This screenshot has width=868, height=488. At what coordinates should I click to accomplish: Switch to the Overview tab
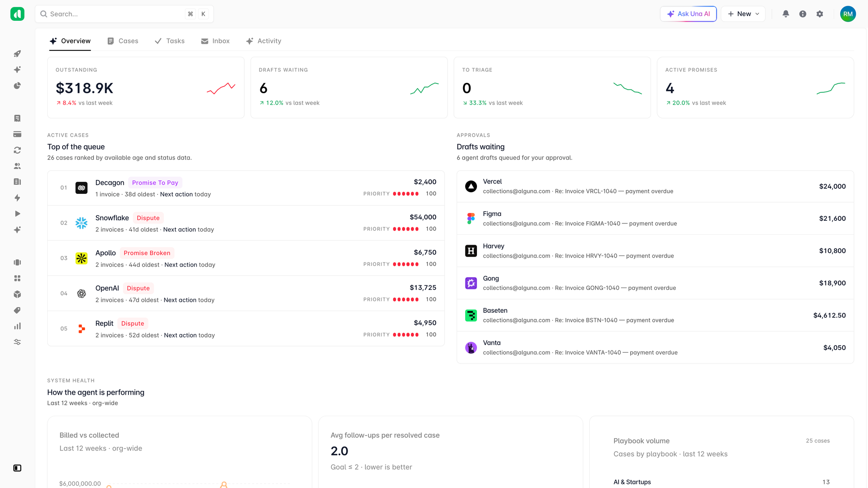(70, 41)
